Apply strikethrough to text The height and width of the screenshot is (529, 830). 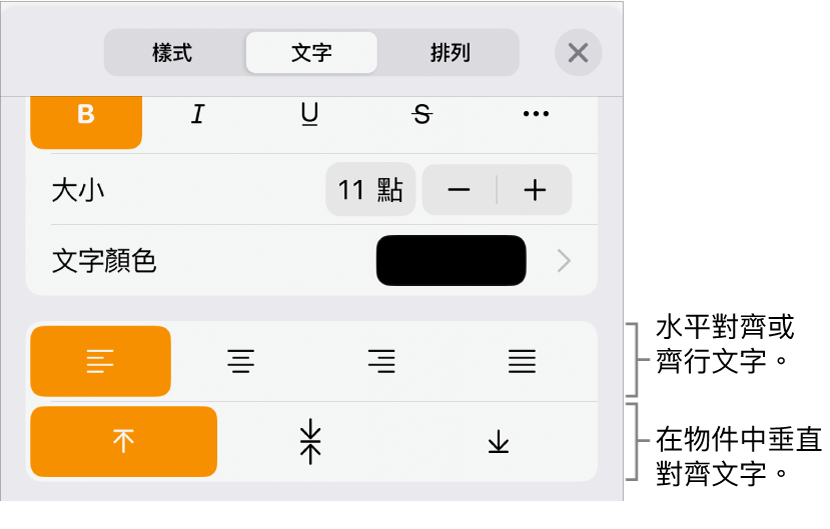tap(422, 114)
